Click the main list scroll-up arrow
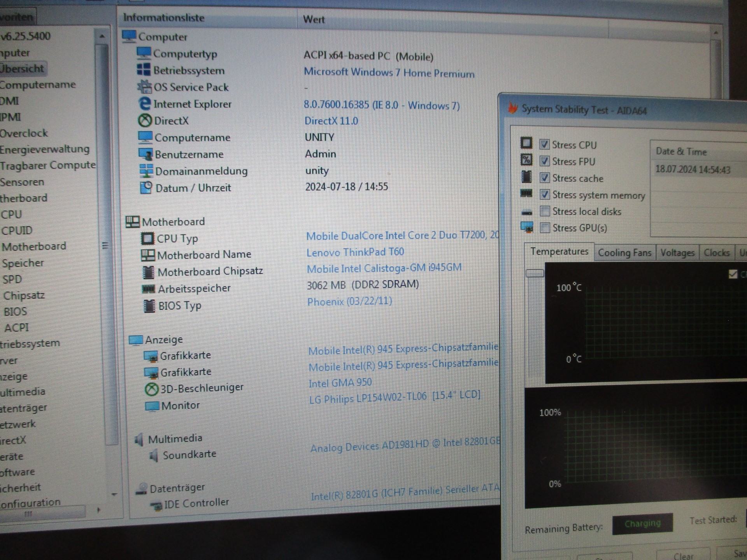747x560 pixels. click(716, 33)
